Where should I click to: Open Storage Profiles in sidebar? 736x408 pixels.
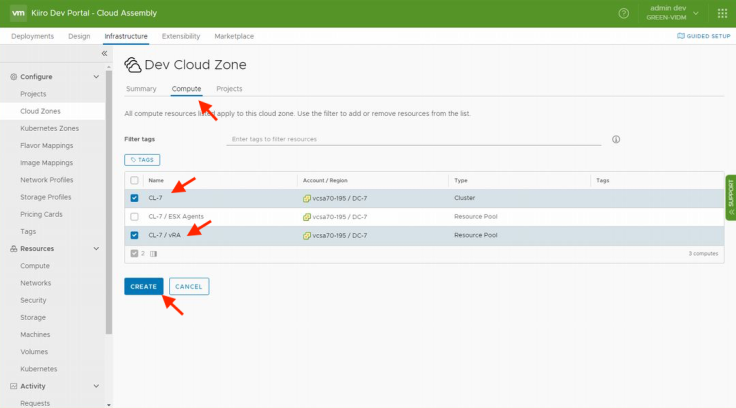click(46, 197)
